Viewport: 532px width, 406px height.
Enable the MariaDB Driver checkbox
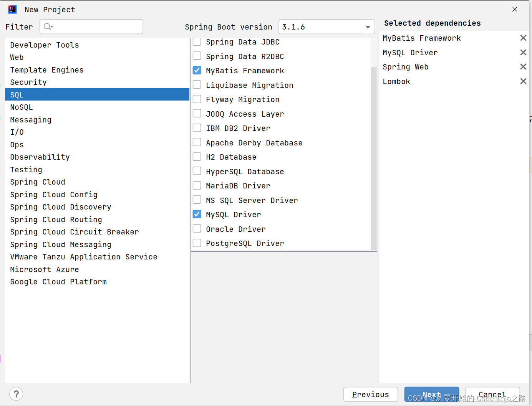[x=197, y=185]
